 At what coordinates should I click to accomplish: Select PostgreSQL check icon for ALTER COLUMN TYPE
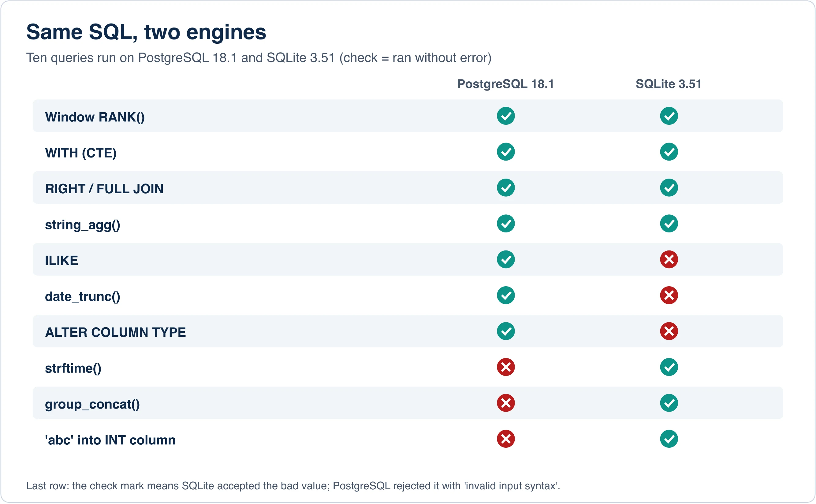505,331
